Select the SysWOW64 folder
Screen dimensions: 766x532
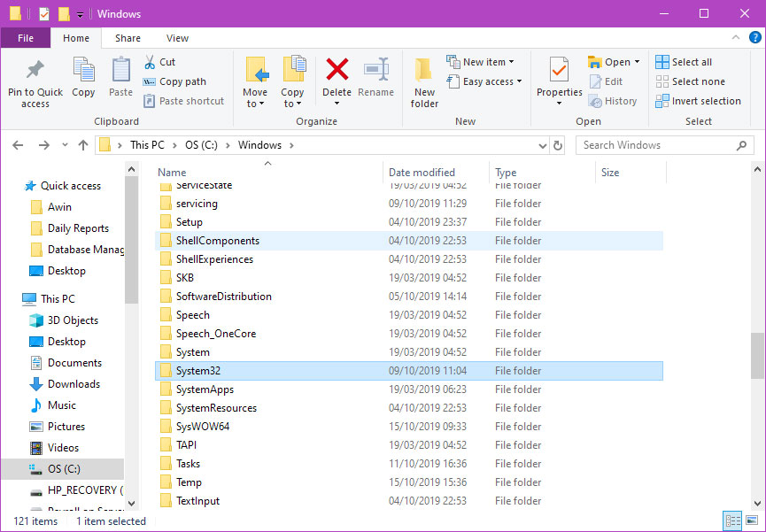203,427
